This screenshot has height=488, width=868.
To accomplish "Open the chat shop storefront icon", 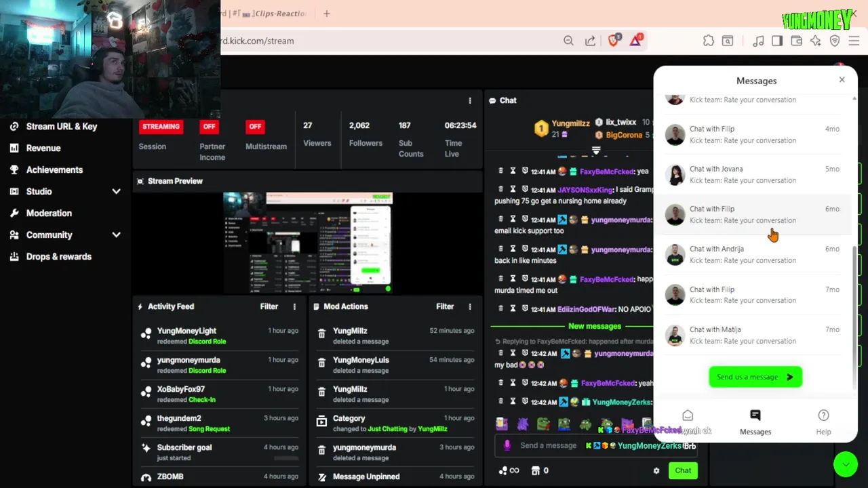I will [535, 470].
